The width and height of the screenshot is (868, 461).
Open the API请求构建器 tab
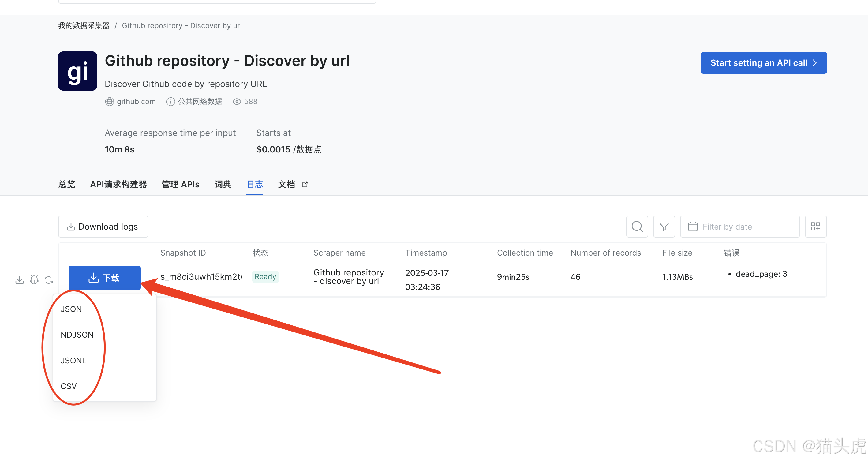tap(118, 184)
